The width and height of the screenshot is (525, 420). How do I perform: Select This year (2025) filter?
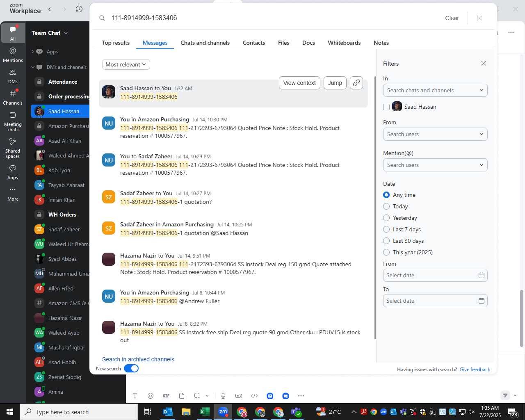[386, 252]
